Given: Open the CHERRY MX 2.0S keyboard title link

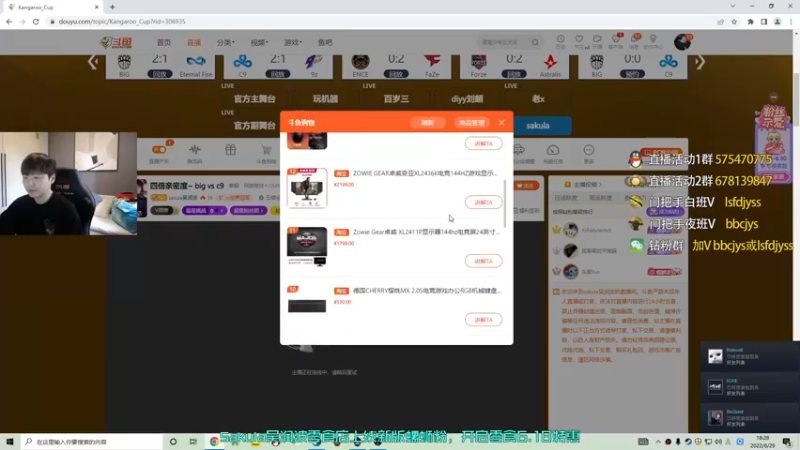Looking at the screenshot, I should (427, 291).
